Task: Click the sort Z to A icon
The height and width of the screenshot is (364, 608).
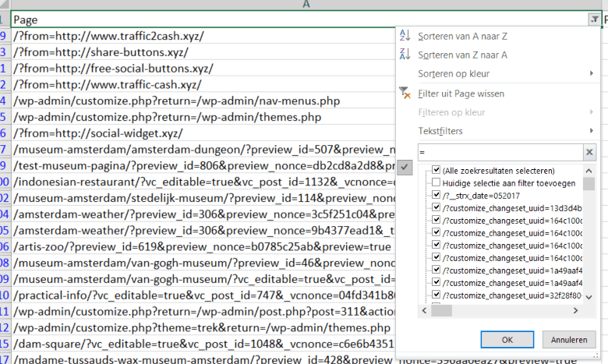Action: pyautogui.click(x=404, y=55)
